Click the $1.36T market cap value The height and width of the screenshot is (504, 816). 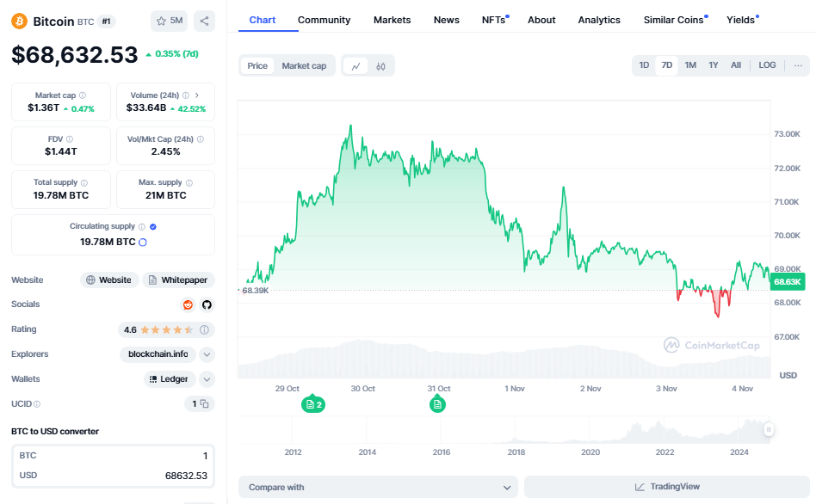[x=43, y=108]
